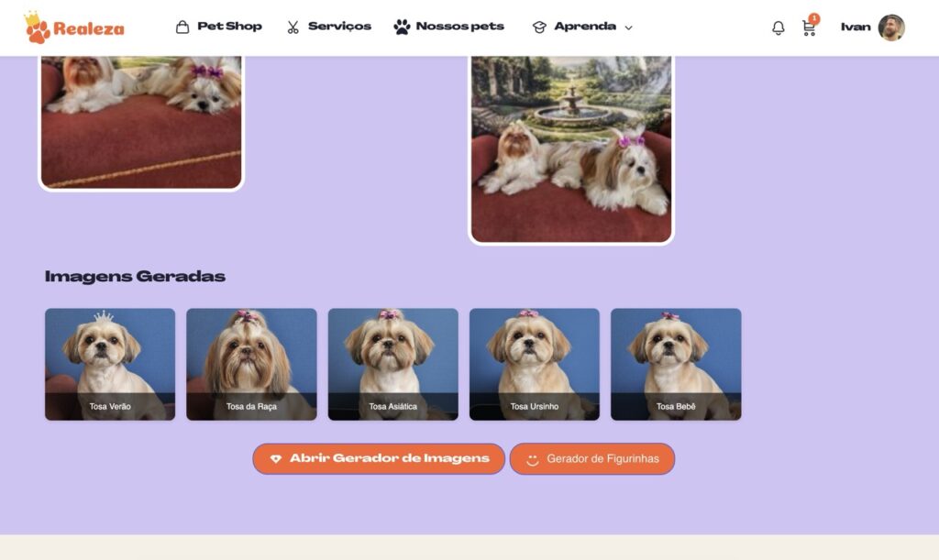Select the Tosa da Raça image
Screen dimensions: 939x560
pyautogui.click(x=251, y=364)
